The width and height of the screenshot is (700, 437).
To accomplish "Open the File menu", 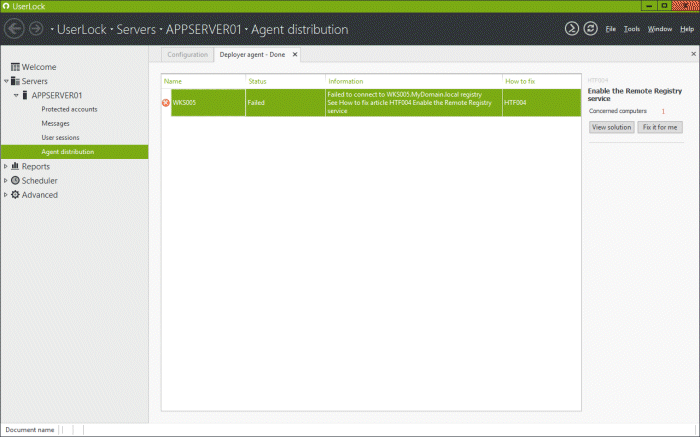I will (610, 29).
